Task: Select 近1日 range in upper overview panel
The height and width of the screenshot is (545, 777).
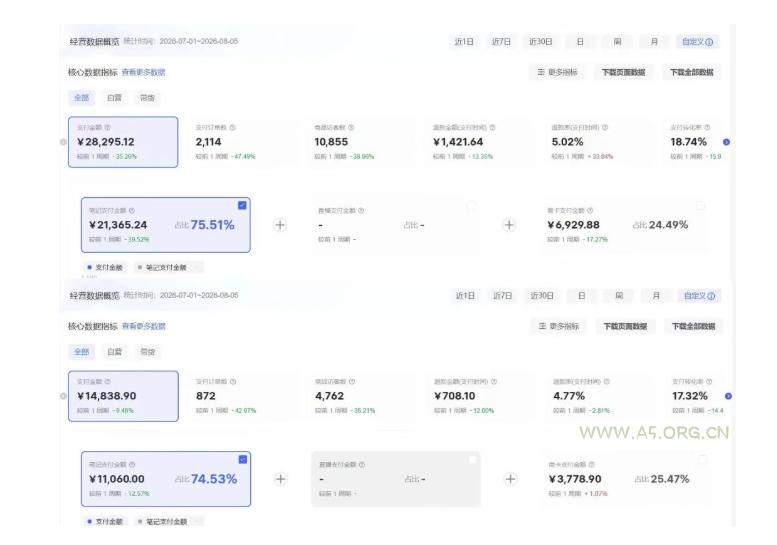Action: point(464,42)
